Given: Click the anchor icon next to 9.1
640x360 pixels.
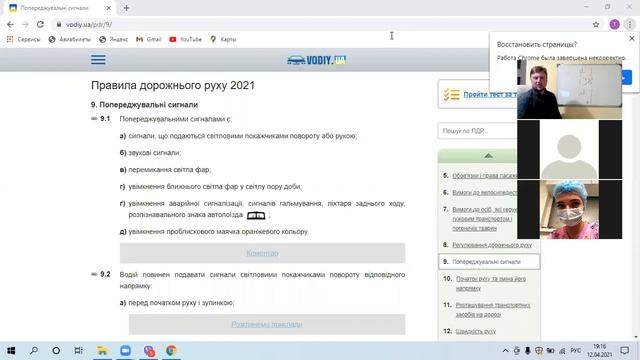Looking at the screenshot, I should click(x=94, y=119).
